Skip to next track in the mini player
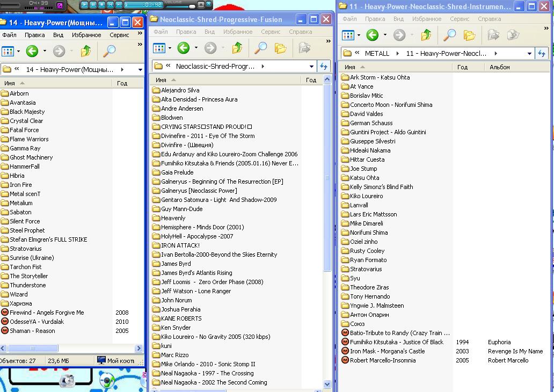Image resolution: width=554 pixels, height=392 pixels. click(119, 5)
